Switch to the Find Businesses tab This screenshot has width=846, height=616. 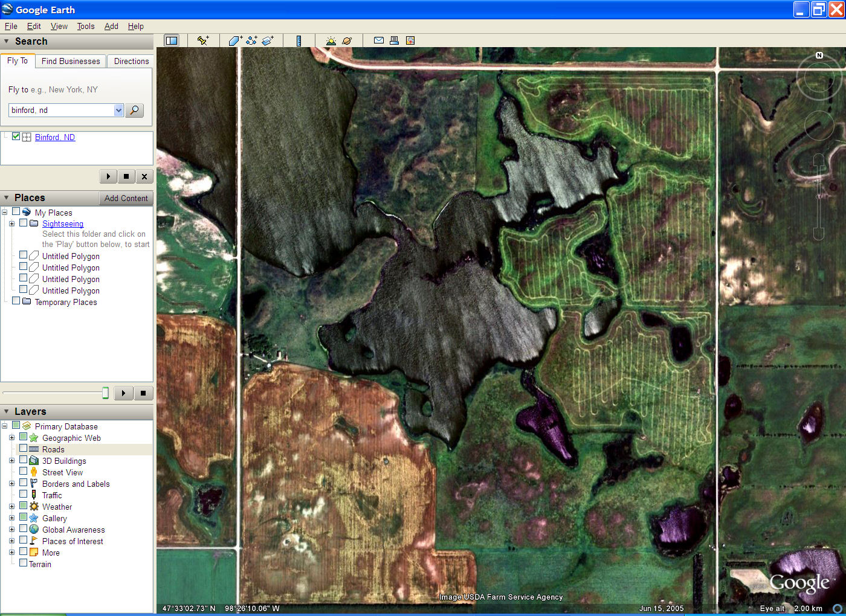click(x=71, y=61)
